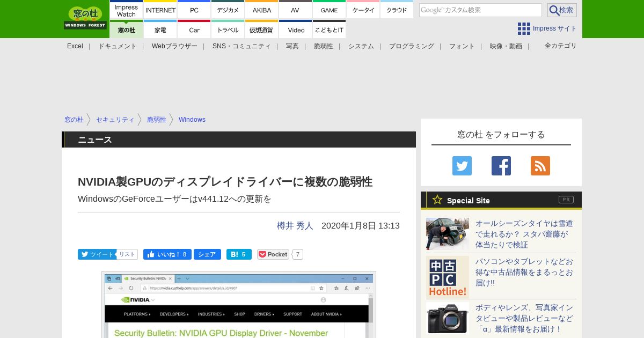Click the Windows breadcrumb link
This screenshot has width=644, height=338.
pos(192,120)
